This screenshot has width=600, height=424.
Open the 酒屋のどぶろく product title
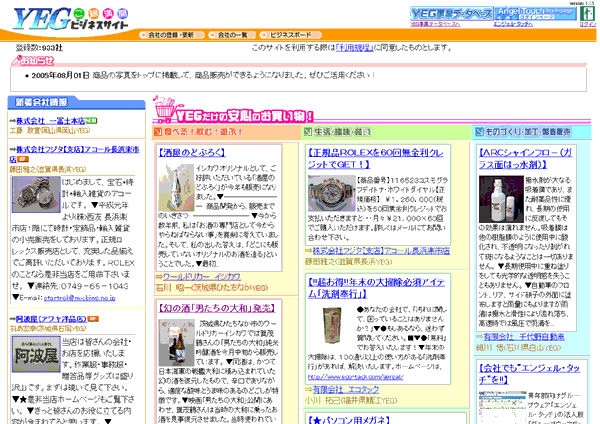[190, 153]
